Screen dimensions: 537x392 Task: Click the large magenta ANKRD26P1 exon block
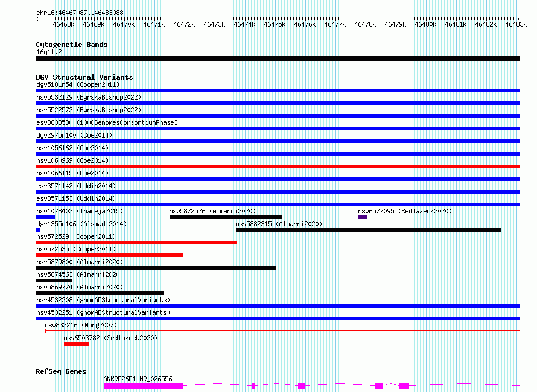click(x=143, y=386)
